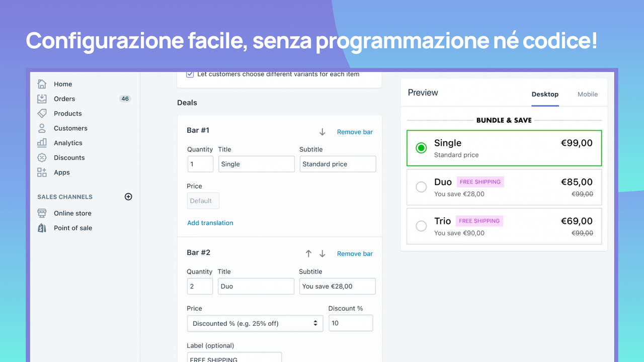
Task: Click the Analytics bar chart icon
Action: 42,143
